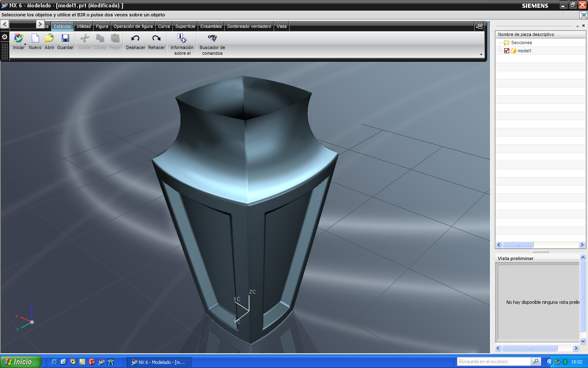The height and width of the screenshot is (368, 588).
Task: Click the gear settings icon on left bar
Action: (4, 37)
